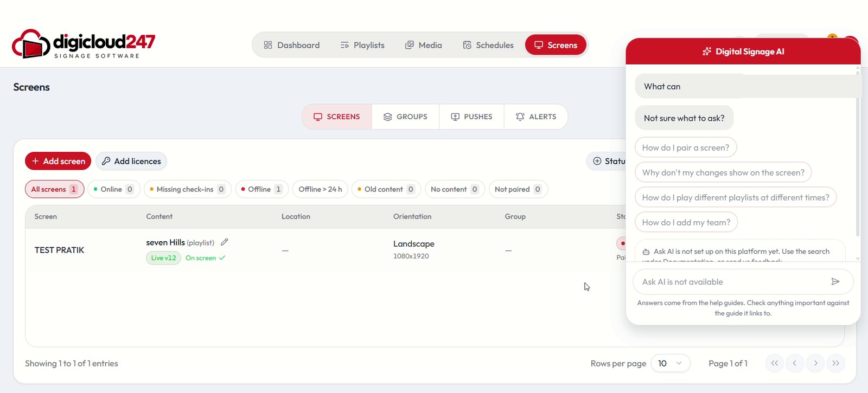Edit the seven Hills playlist with the pencil icon
This screenshot has width=868, height=393.
pos(225,242)
